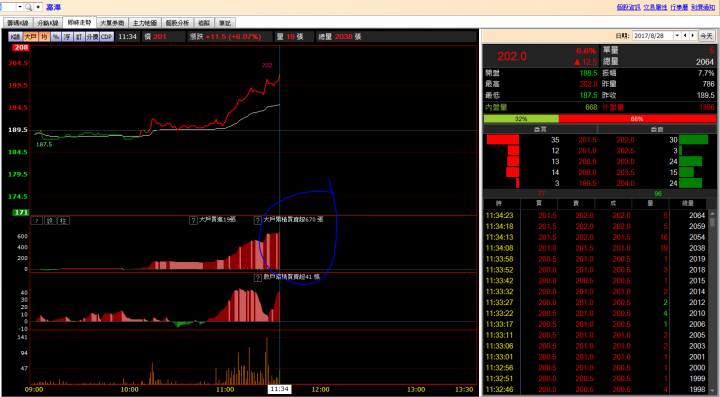Open the 到價通知 price alert link

(x=703, y=7)
